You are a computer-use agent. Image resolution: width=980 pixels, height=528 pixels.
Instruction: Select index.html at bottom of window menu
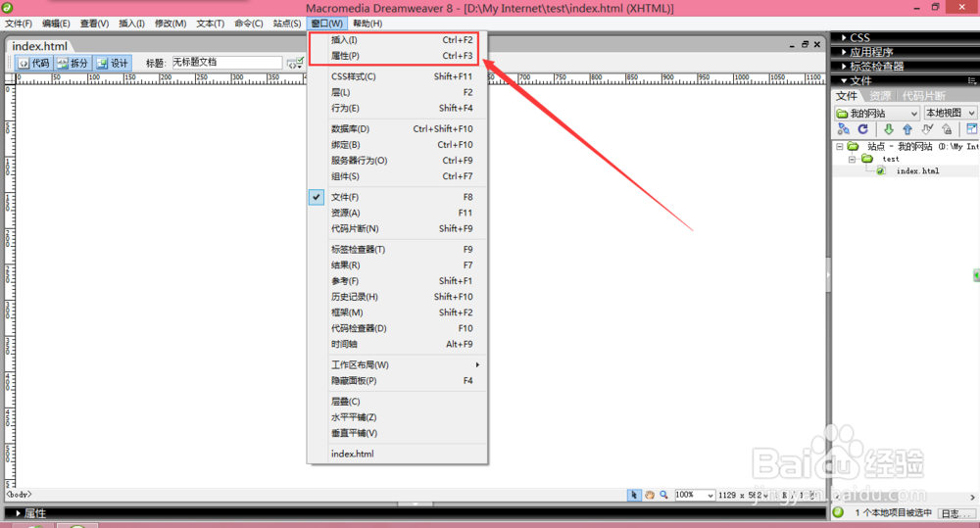click(398, 454)
